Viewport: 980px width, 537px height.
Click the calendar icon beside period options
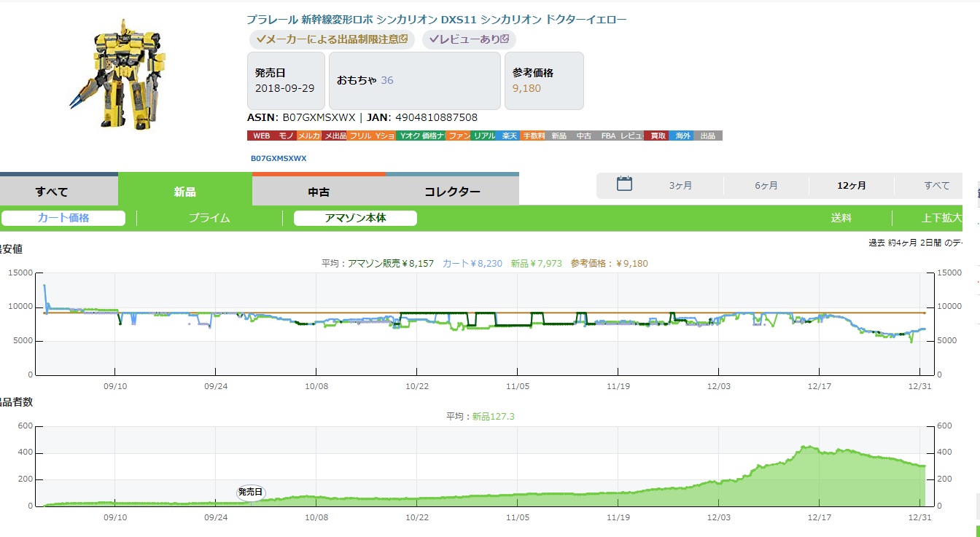pos(624,184)
